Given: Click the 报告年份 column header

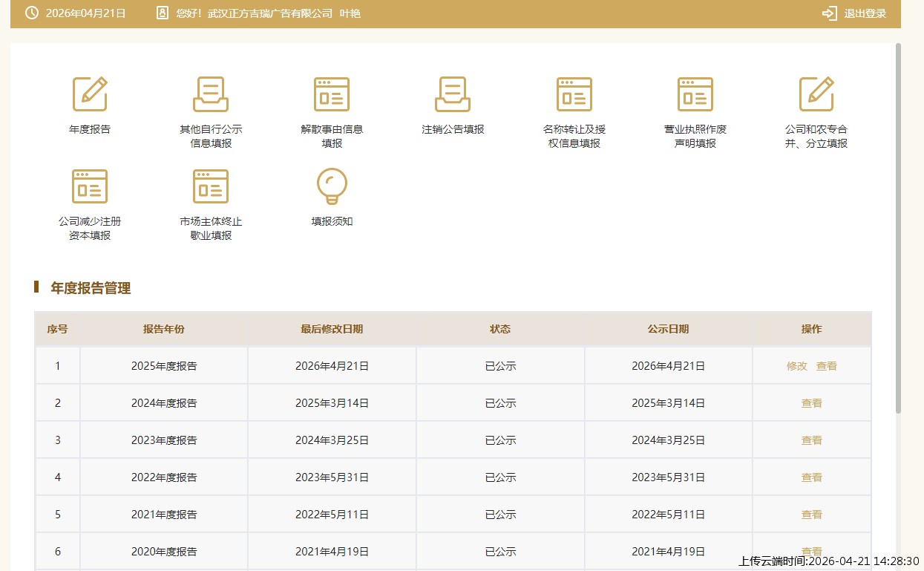Looking at the screenshot, I should pos(164,329).
